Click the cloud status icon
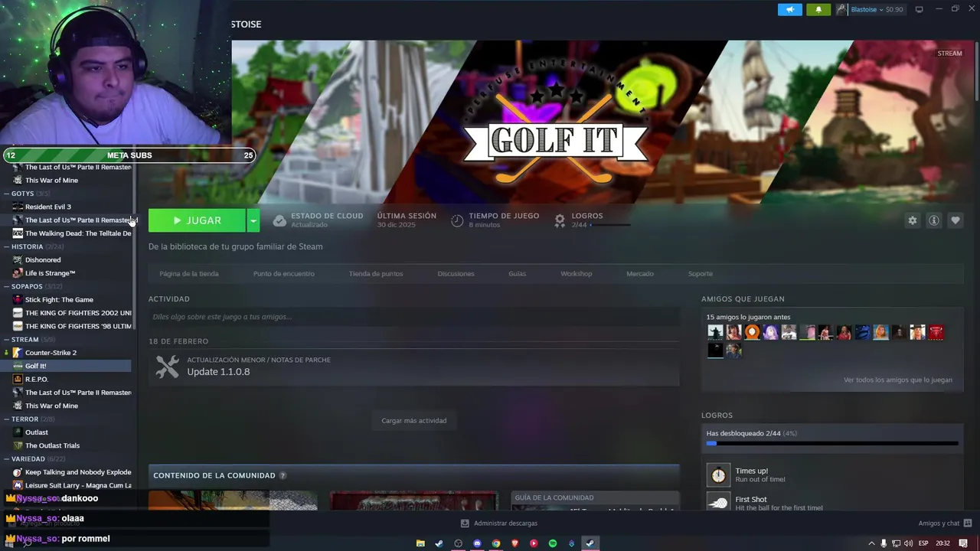 coord(279,220)
